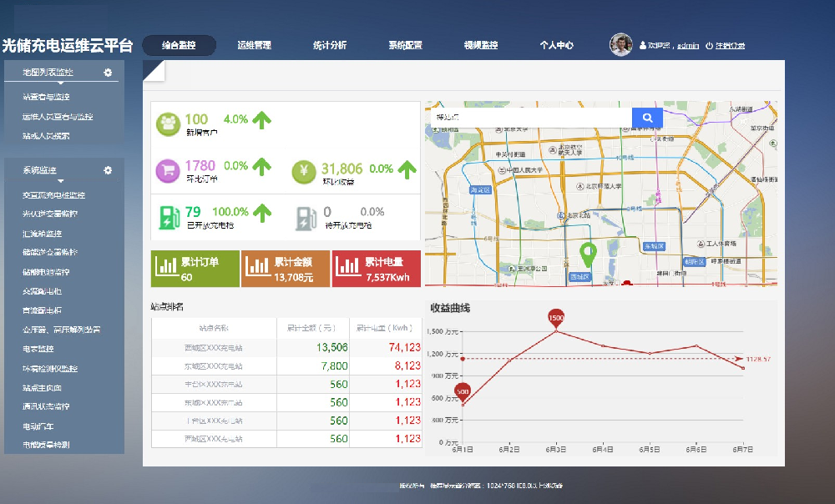Screen dimensions: 835x504
Task: Open gear settings beside 地图列表监控
Action: pyautogui.click(x=108, y=73)
